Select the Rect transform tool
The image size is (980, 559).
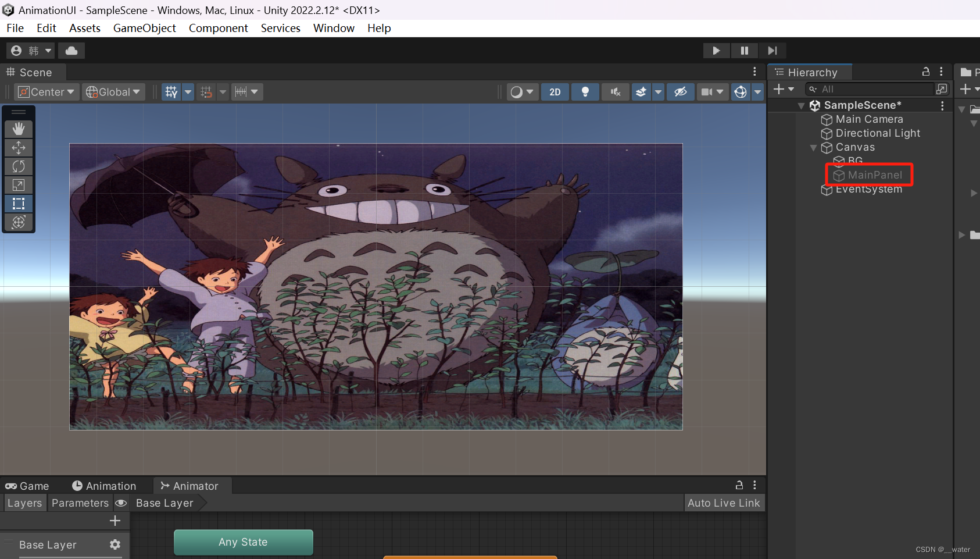tap(19, 204)
